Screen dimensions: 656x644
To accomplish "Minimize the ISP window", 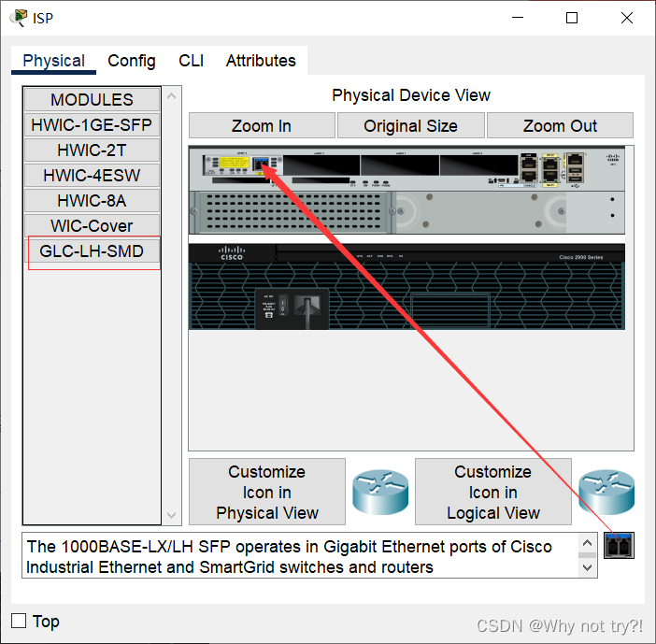I will pyautogui.click(x=518, y=18).
